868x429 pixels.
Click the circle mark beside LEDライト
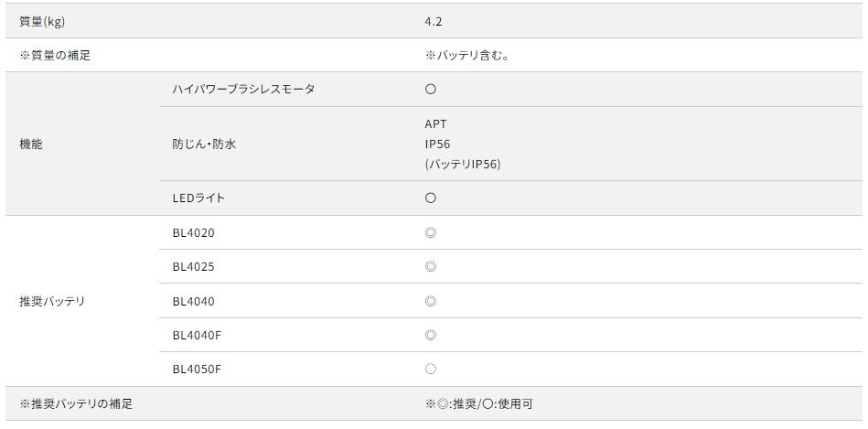click(x=431, y=198)
